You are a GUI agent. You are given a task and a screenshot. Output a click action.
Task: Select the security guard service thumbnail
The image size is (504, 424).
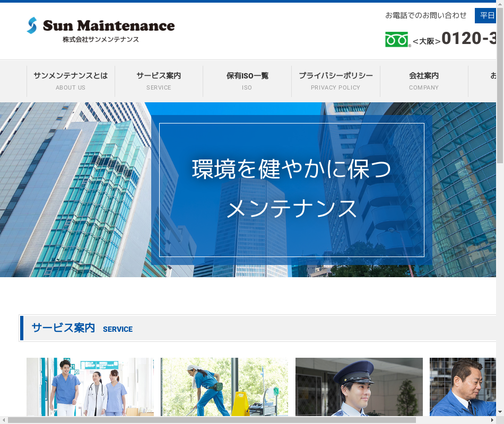[x=359, y=386]
